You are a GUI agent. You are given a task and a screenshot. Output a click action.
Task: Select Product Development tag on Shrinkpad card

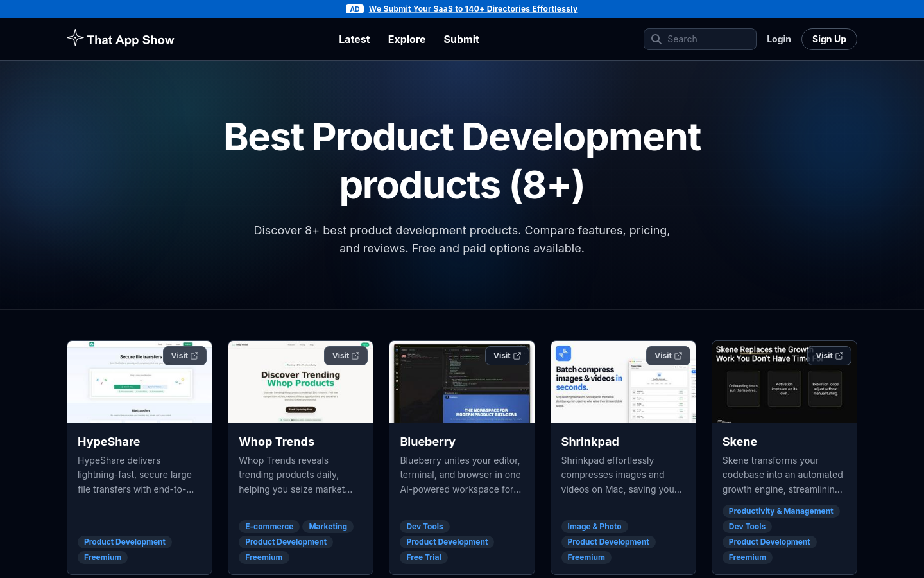tap(608, 542)
